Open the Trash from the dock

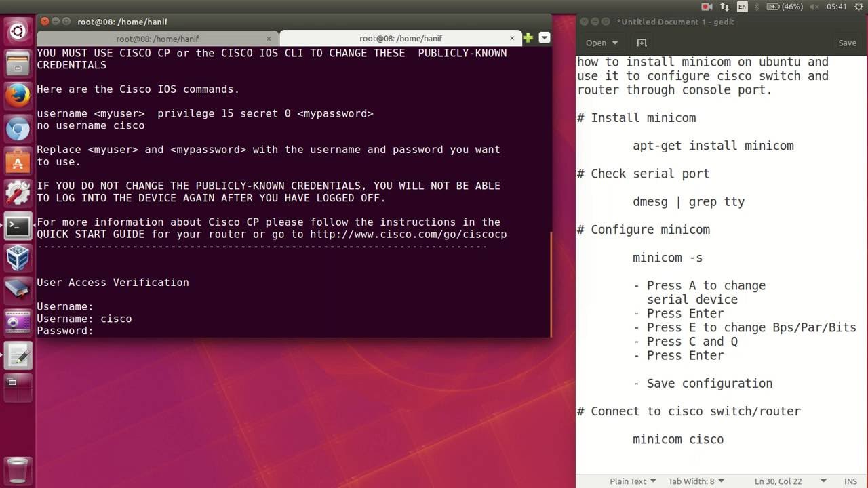(18, 471)
